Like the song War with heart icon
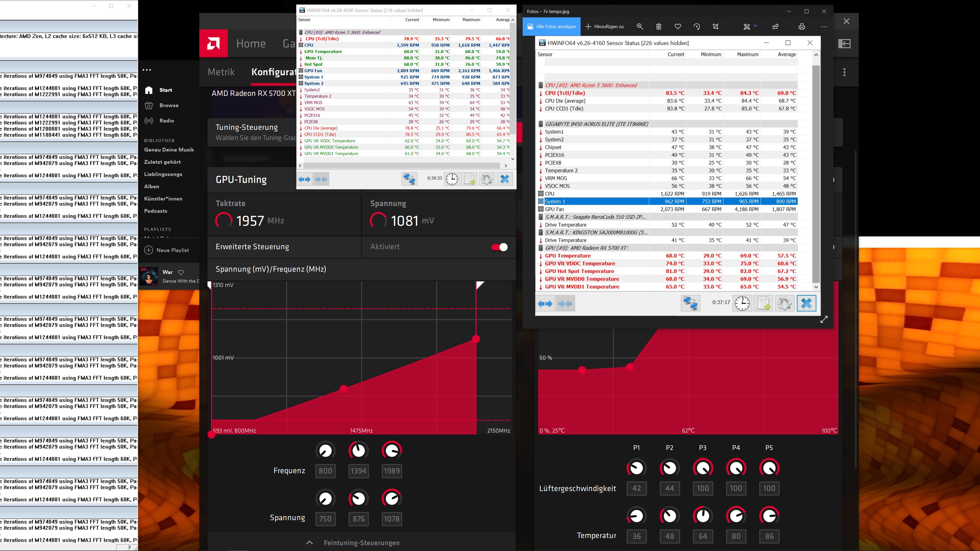This screenshot has width=980, height=551. pyautogui.click(x=181, y=272)
